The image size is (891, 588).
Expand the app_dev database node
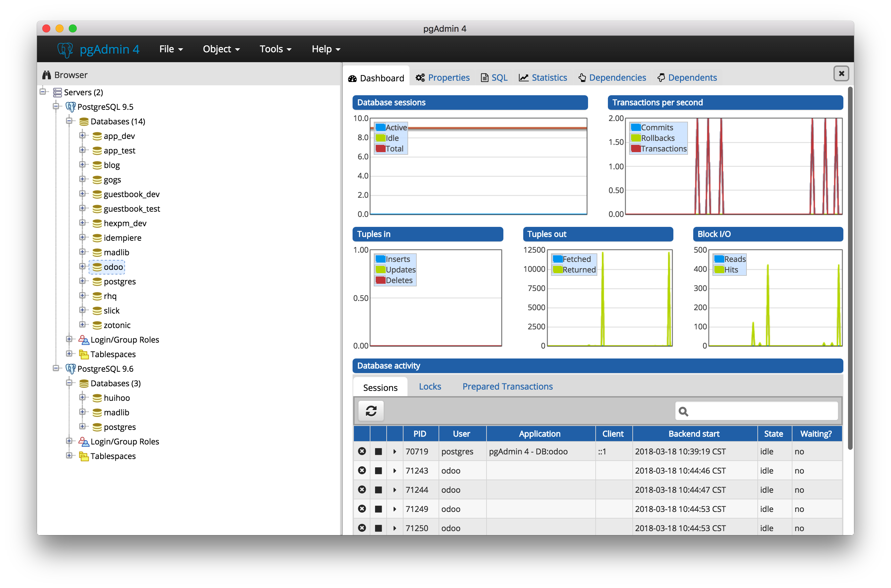click(82, 135)
